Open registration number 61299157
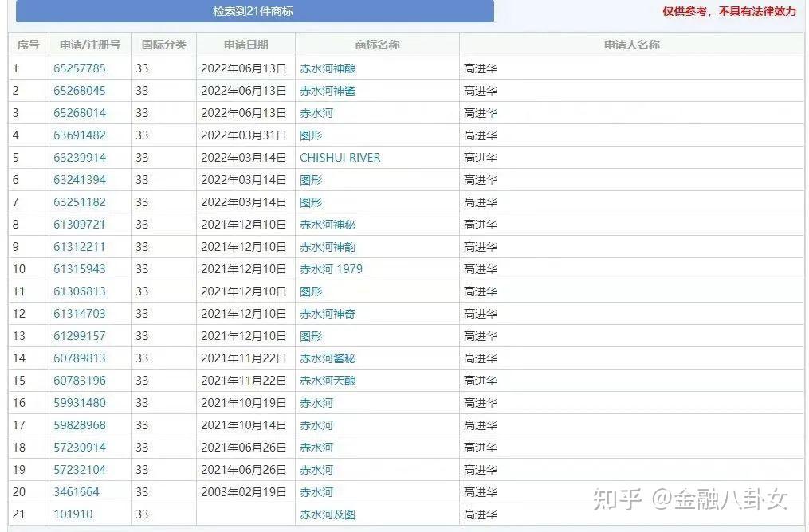The width and height of the screenshot is (809, 532). [80, 336]
